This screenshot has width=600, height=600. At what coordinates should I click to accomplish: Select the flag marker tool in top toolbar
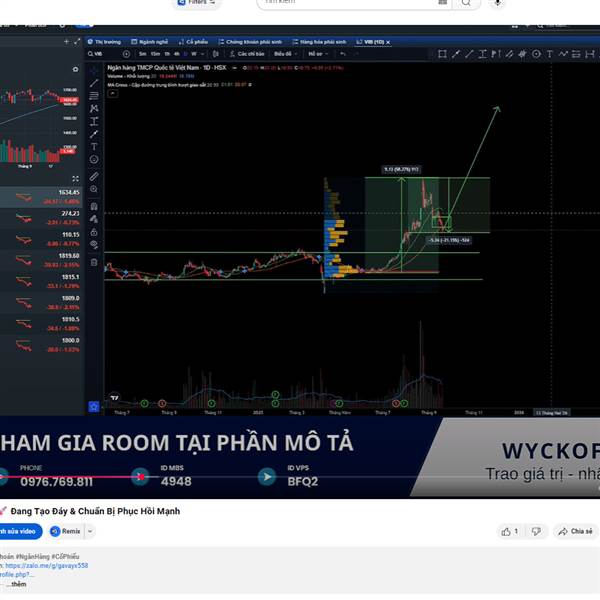click(496, 54)
